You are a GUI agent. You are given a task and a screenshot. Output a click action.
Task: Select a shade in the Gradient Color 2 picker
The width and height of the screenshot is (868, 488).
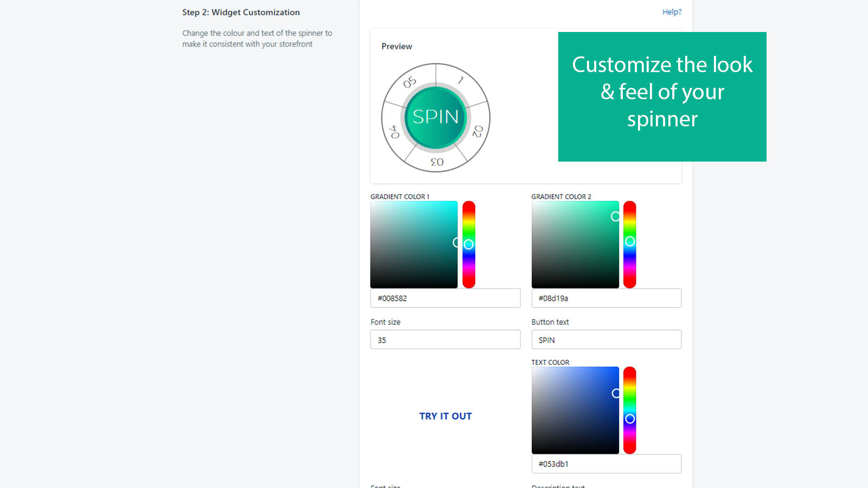575,244
